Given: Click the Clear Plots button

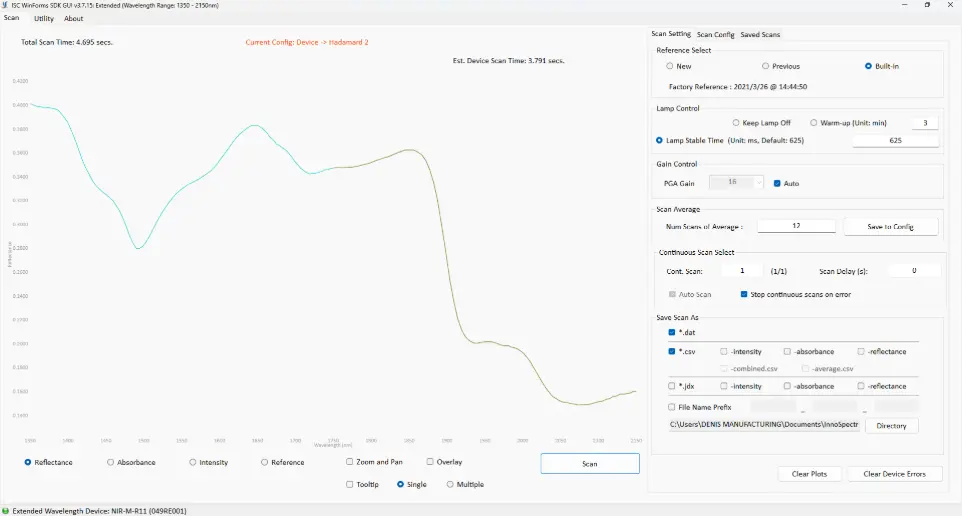Looking at the screenshot, I should [809, 473].
